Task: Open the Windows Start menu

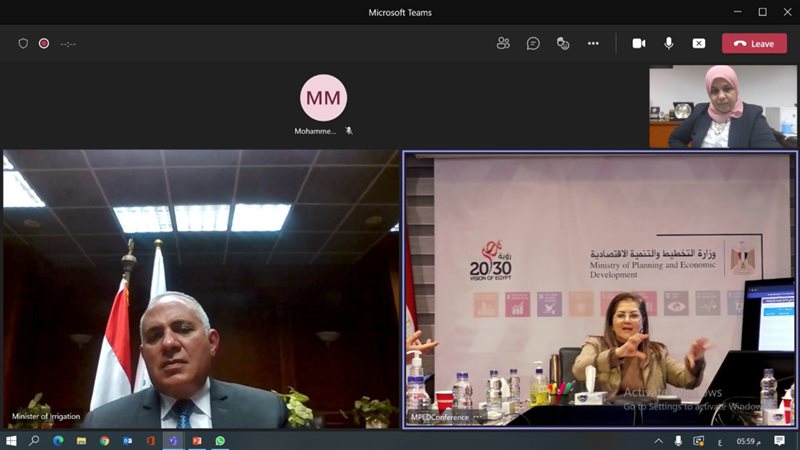Action: pyautogui.click(x=11, y=440)
